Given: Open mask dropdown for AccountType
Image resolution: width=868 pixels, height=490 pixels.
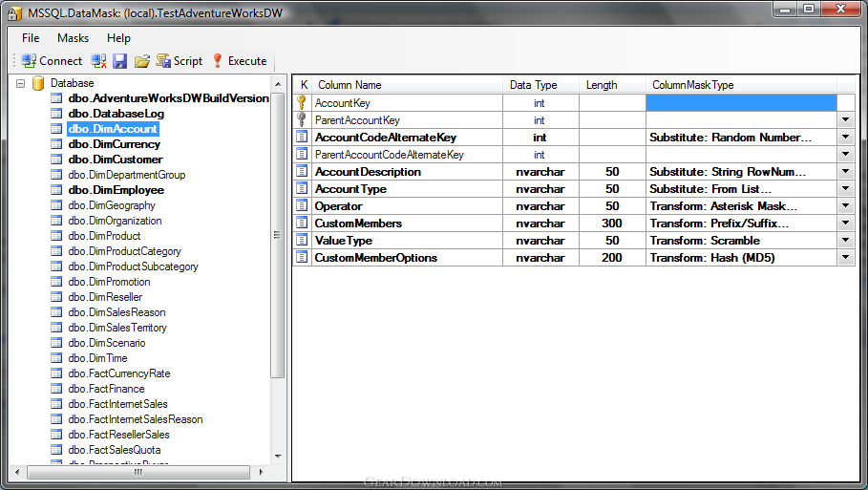Looking at the screenshot, I should point(845,188).
